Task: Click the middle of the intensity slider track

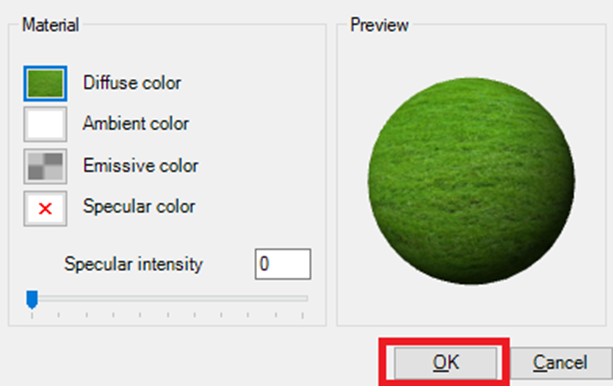Action: [x=168, y=298]
